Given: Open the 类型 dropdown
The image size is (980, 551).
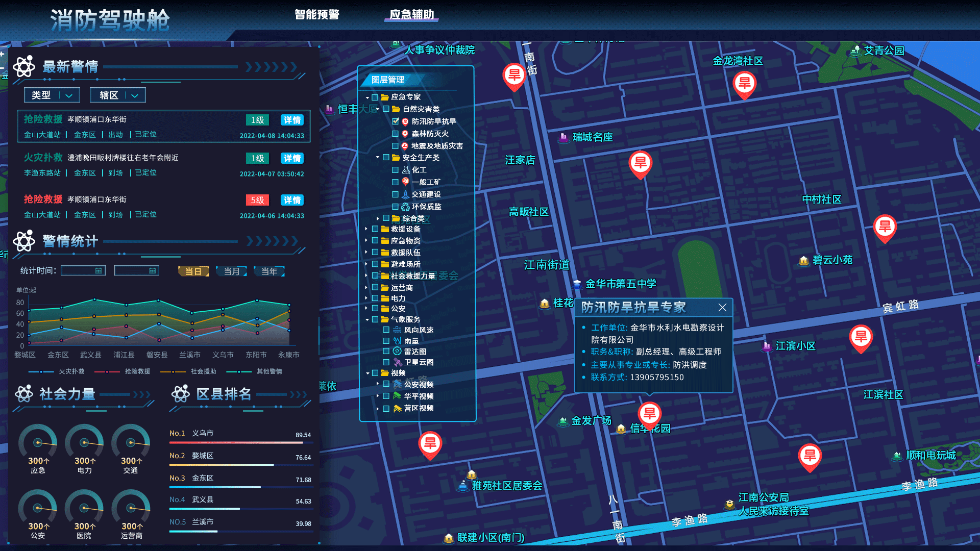Looking at the screenshot, I should coord(52,95).
